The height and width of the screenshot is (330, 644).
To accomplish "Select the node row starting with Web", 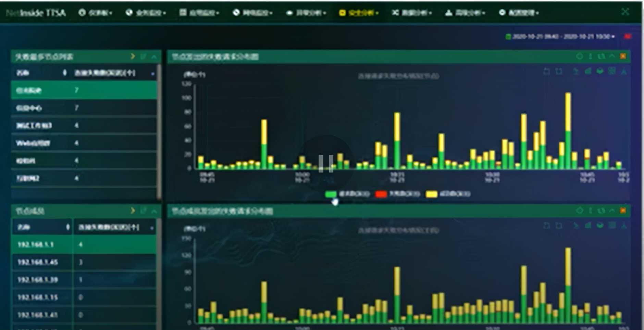I will (x=84, y=143).
